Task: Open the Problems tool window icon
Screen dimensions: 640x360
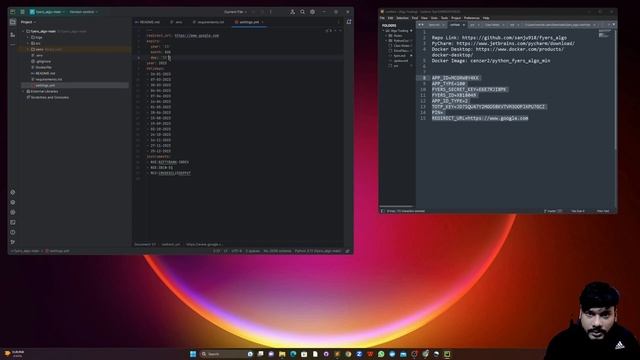Action: tap(13, 232)
